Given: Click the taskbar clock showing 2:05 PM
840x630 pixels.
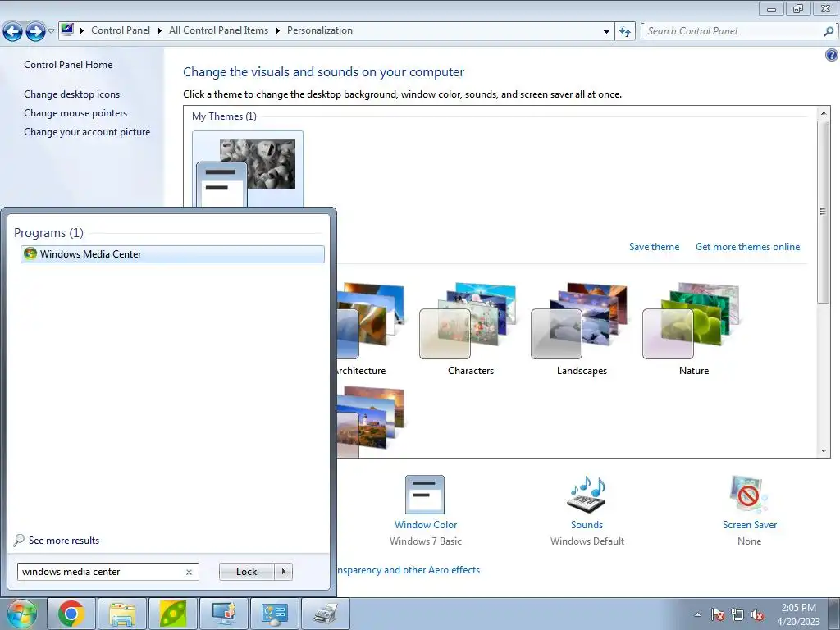Looking at the screenshot, I should click(798, 614).
